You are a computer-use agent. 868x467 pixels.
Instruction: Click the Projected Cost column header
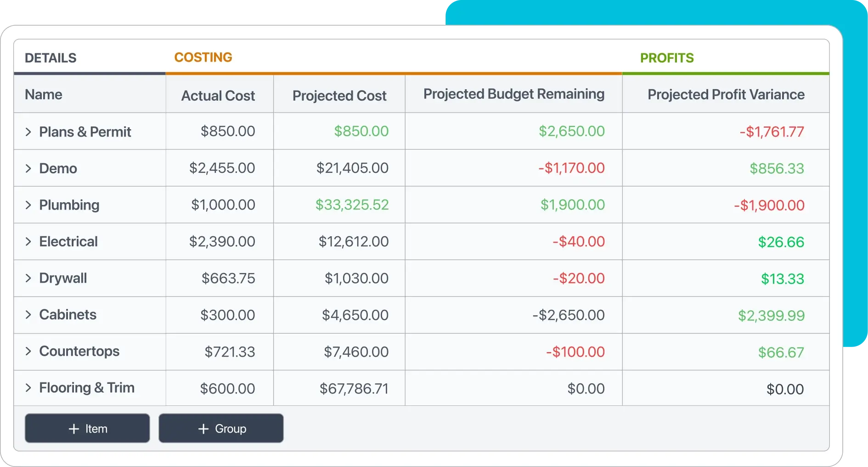point(339,96)
